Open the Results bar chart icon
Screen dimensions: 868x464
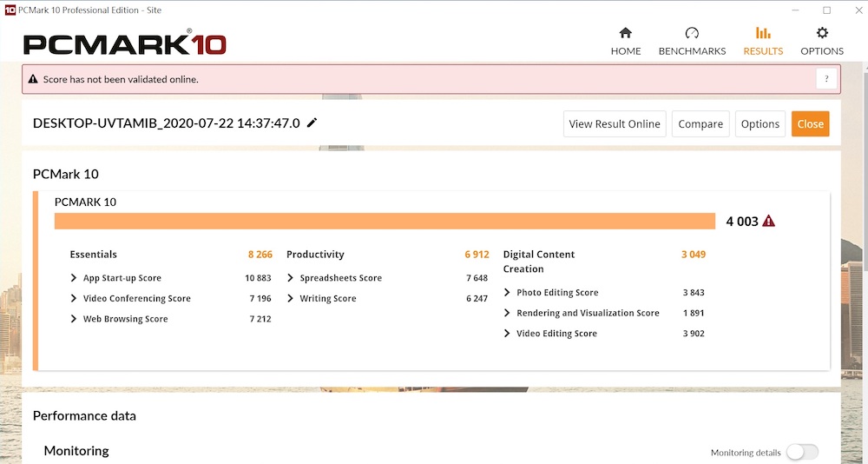tap(763, 33)
